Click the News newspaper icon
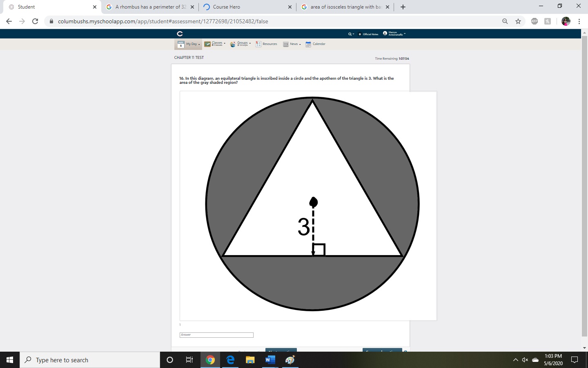Image resolution: width=588 pixels, height=368 pixels. click(x=286, y=43)
